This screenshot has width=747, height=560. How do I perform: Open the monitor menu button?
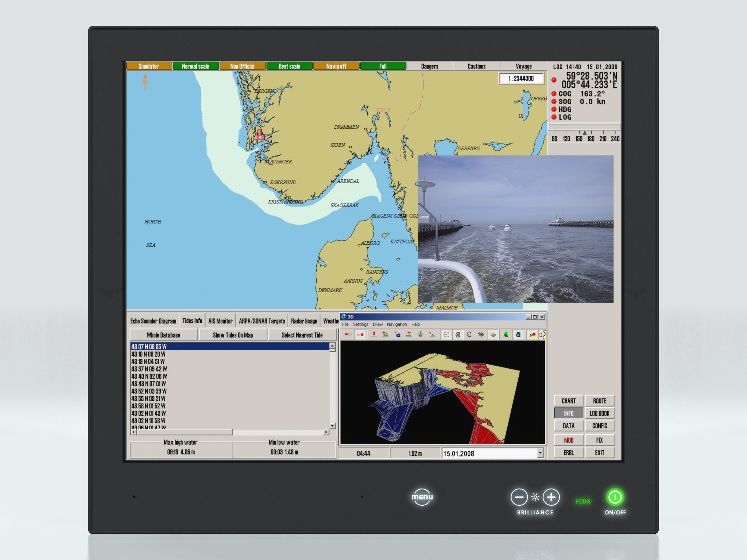point(422,497)
